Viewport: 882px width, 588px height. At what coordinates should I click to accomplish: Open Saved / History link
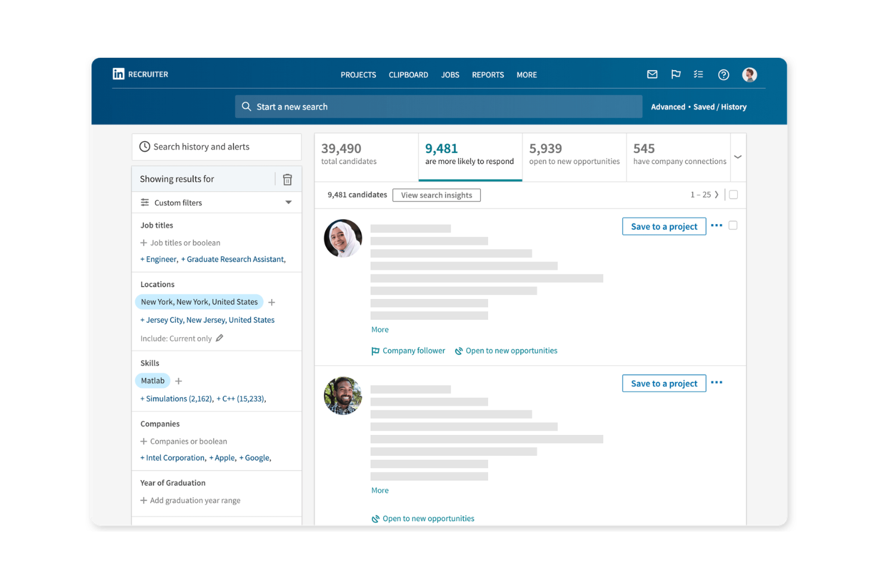click(x=720, y=107)
